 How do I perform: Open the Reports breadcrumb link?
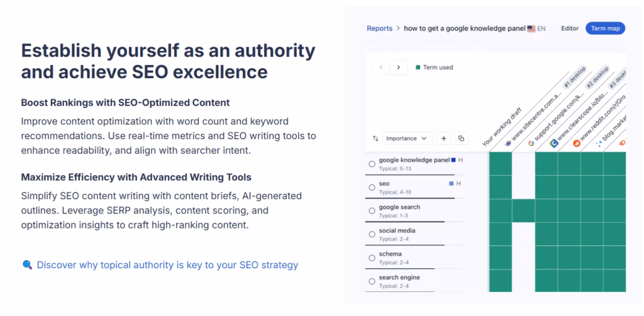point(379,28)
